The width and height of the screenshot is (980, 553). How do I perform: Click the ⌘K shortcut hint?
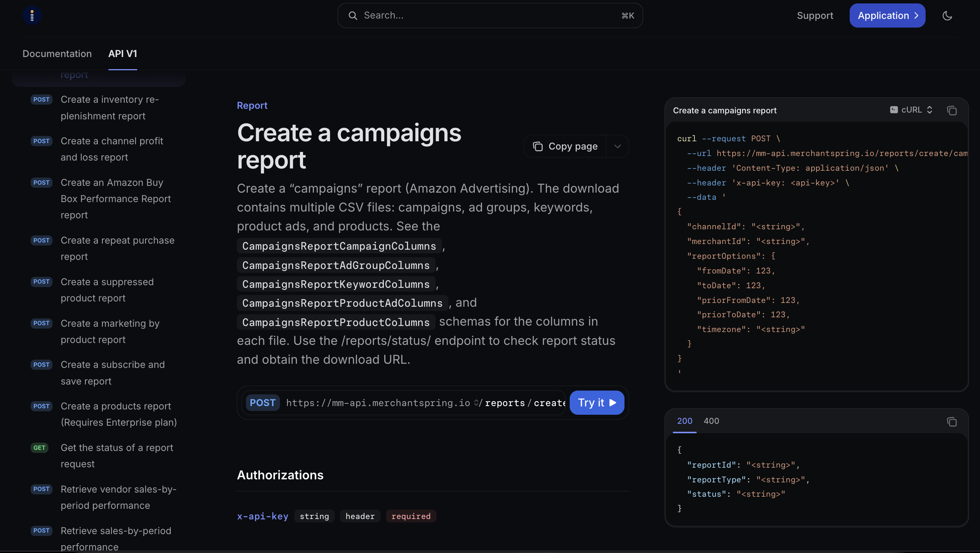(628, 15)
